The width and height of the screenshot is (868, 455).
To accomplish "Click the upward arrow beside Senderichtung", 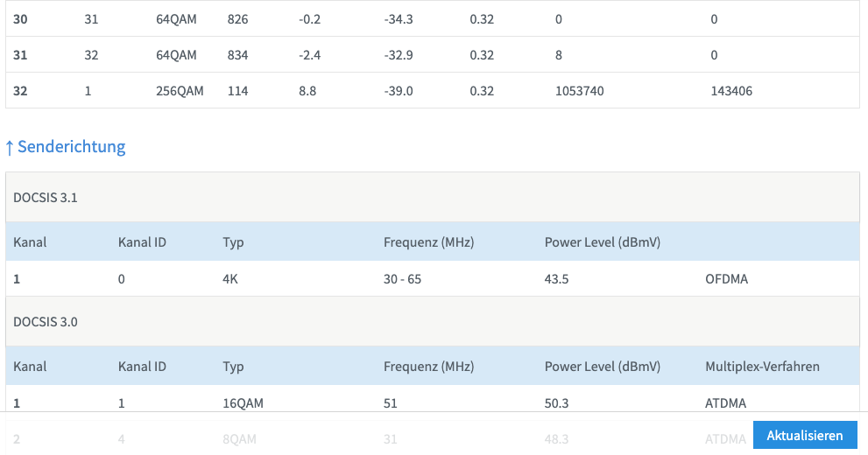I will pos(9,147).
